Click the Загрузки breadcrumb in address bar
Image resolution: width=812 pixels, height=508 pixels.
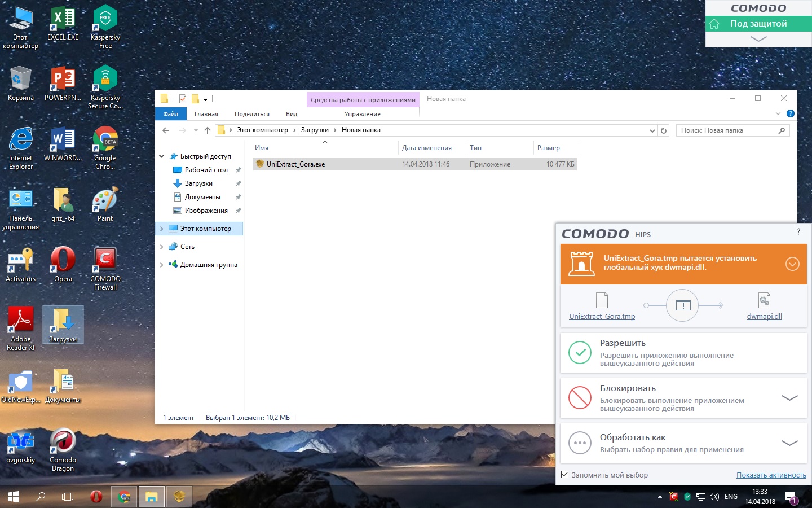(315, 130)
